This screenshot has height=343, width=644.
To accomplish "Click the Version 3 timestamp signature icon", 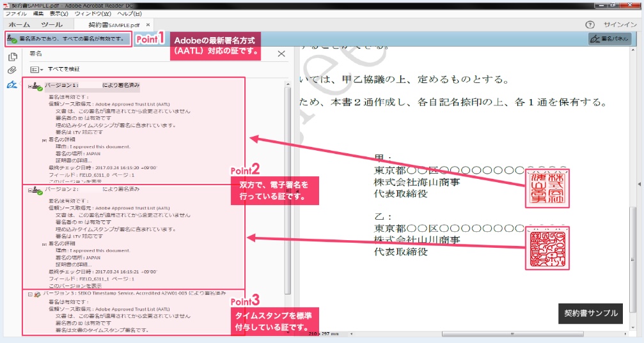I will pos(37,294).
